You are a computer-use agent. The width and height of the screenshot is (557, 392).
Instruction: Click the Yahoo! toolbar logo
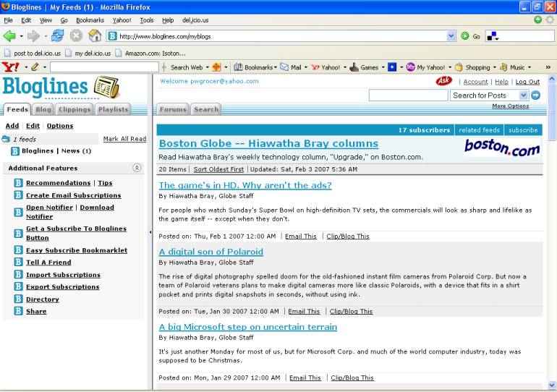click(x=10, y=67)
